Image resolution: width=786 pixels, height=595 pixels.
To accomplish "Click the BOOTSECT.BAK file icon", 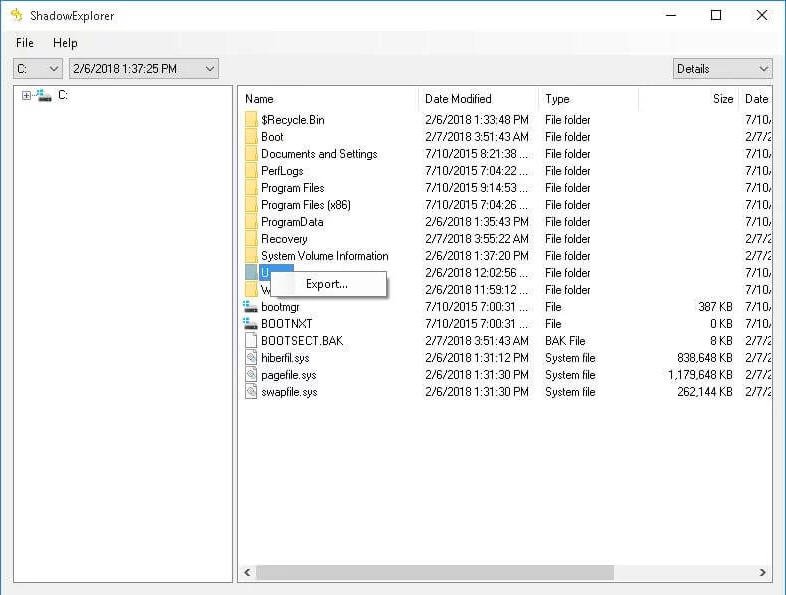I will pyautogui.click(x=251, y=341).
